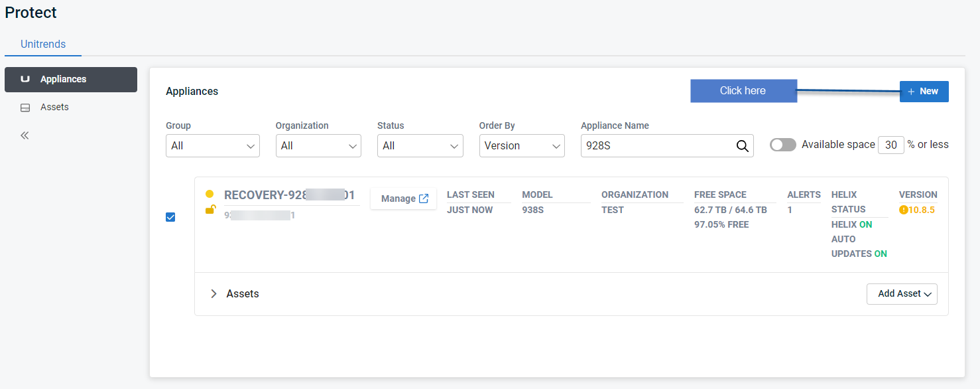Click the alerts count 1
Image resolution: width=980 pixels, height=389 pixels.
pyautogui.click(x=790, y=210)
